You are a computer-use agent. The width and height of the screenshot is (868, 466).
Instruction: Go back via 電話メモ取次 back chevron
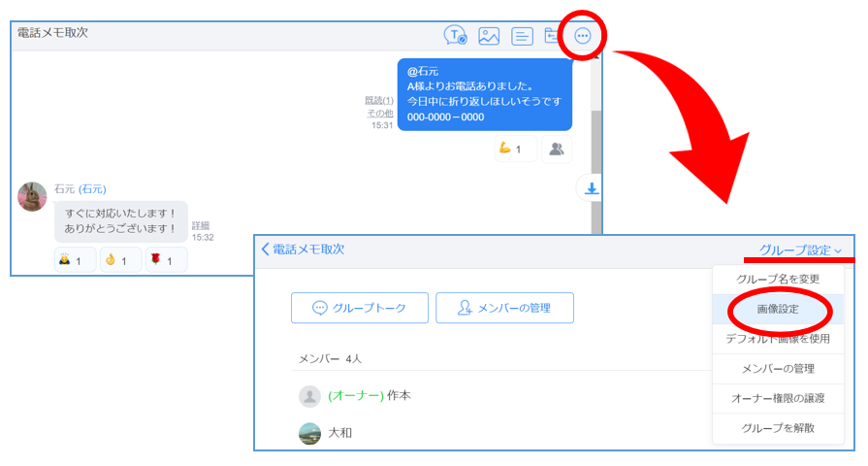click(265, 249)
